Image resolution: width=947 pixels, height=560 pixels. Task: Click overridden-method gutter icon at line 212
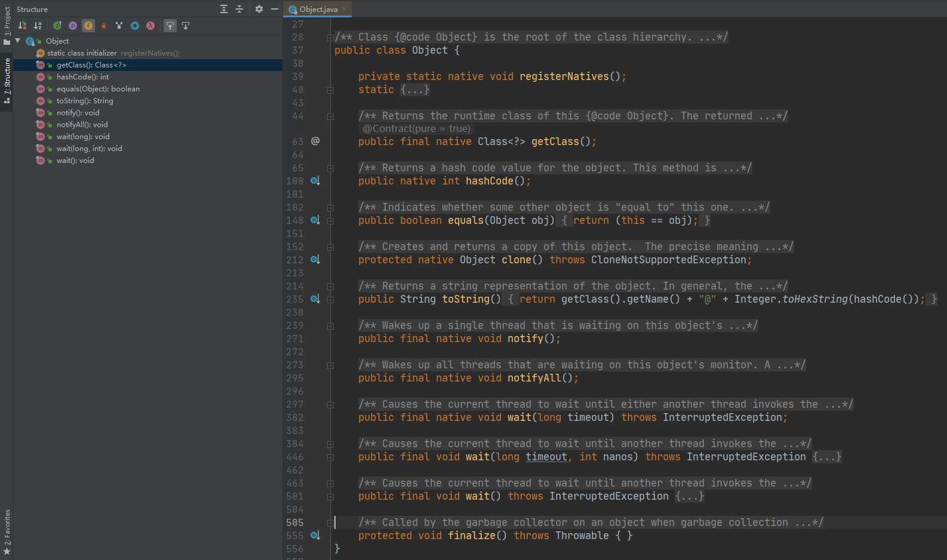click(315, 259)
